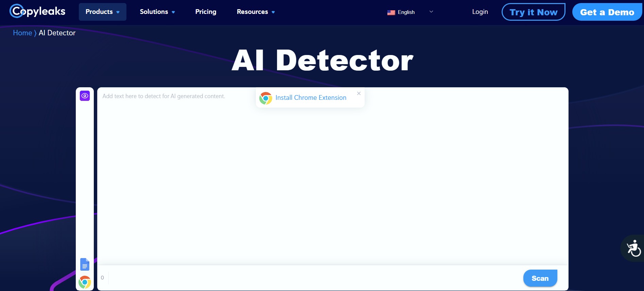644x291 pixels.
Task: Open the accessibility widget icon
Action: tap(633, 249)
